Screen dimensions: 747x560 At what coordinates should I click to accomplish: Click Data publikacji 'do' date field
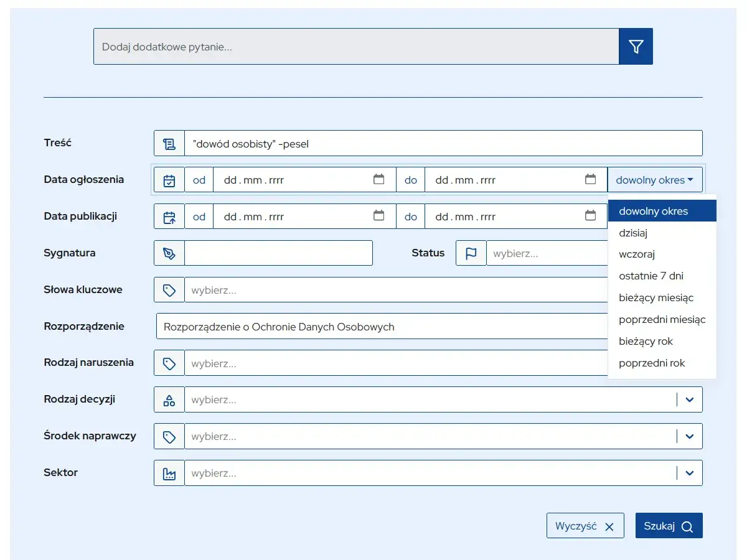point(516,217)
